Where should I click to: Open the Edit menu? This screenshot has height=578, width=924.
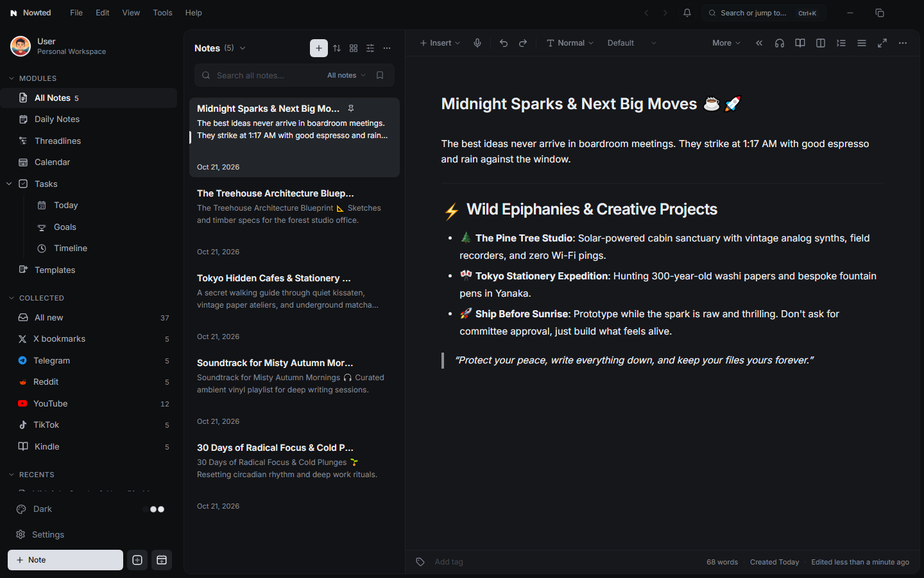click(x=103, y=13)
